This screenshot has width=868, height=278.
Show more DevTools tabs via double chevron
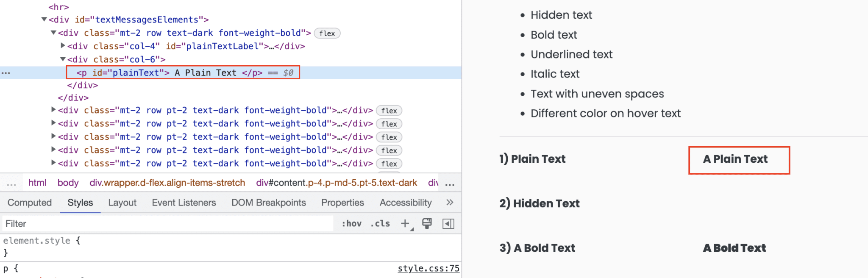click(x=450, y=203)
